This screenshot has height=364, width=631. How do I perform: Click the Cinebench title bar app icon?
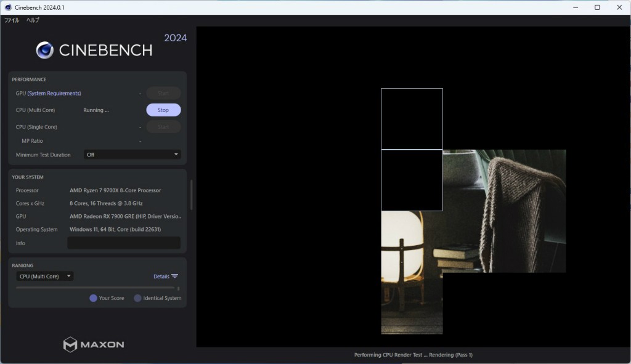point(8,7)
